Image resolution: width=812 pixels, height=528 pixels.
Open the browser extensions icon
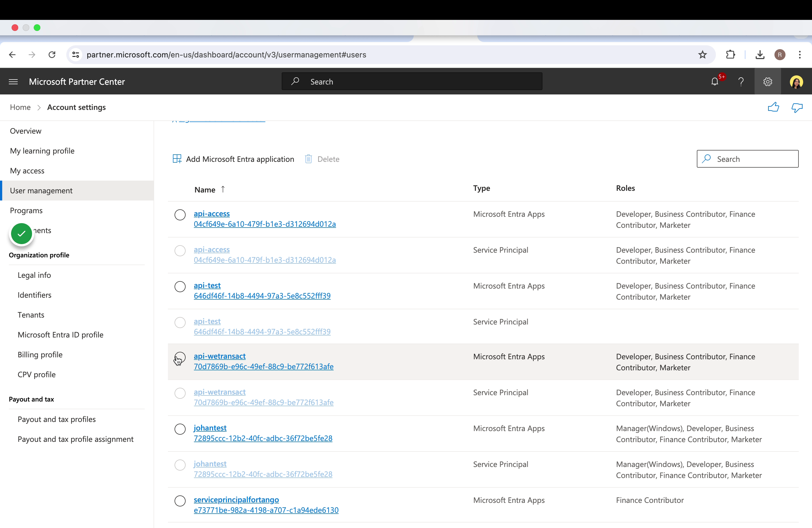click(731, 55)
